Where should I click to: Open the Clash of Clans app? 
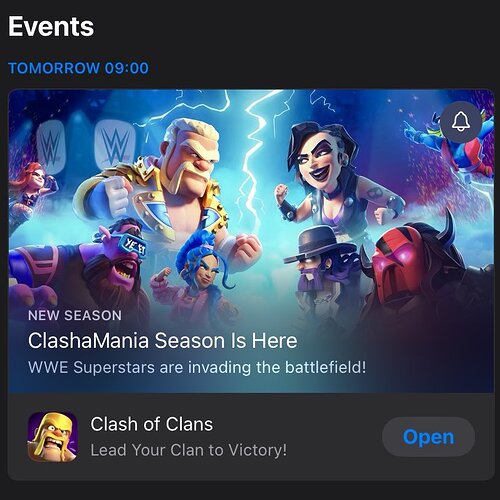click(428, 437)
